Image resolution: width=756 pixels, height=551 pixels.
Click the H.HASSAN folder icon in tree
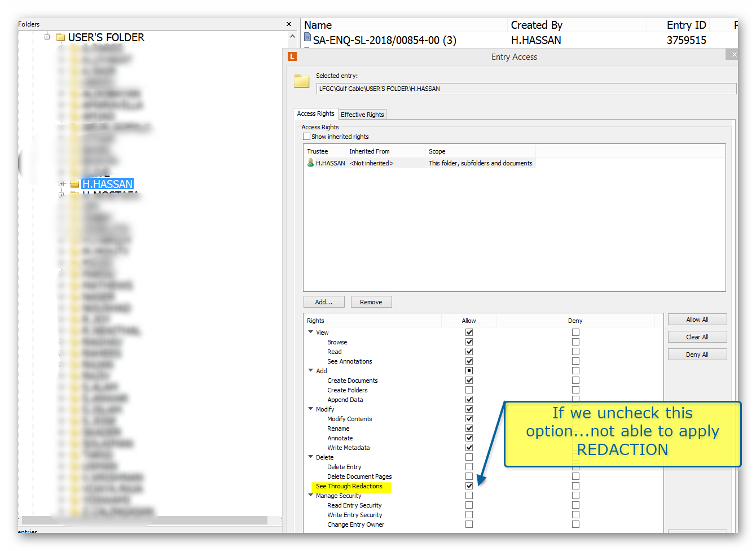tap(74, 184)
